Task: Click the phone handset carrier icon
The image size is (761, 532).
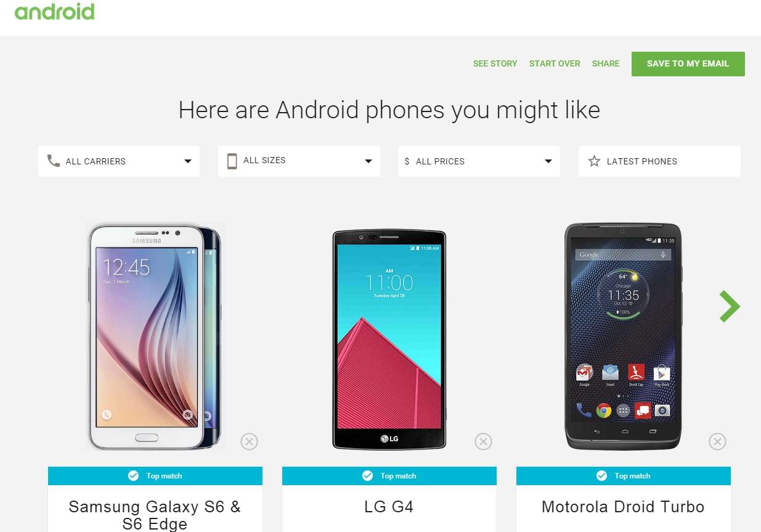Action: point(54,161)
